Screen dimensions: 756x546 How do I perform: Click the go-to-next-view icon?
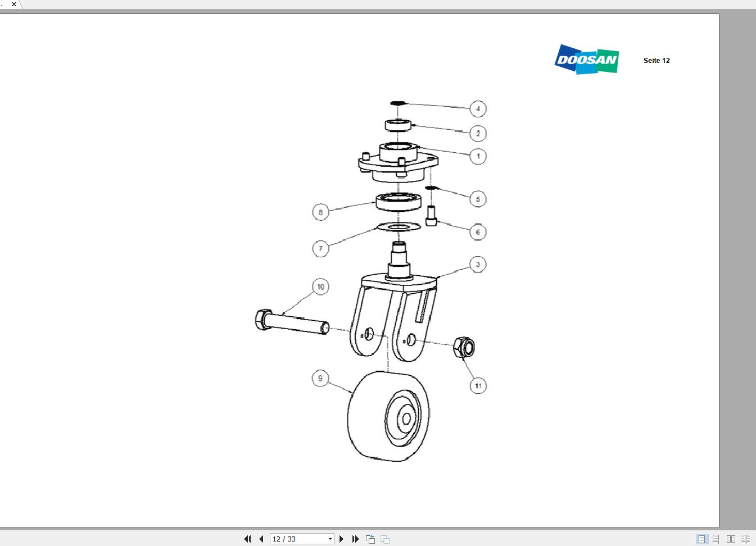tap(385, 539)
